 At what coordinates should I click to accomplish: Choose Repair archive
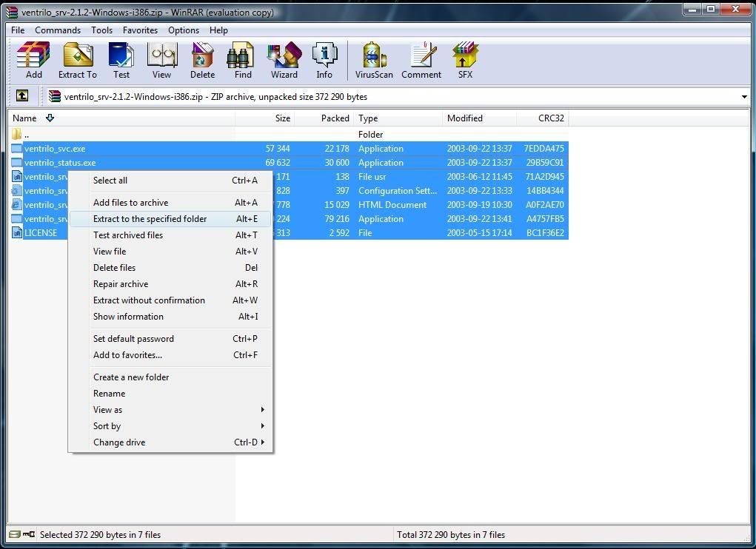[171, 284]
